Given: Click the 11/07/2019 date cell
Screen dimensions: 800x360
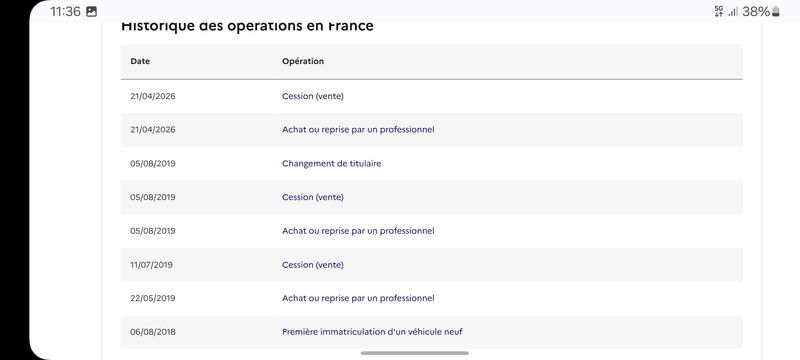Looking at the screenshot, I should pyautogui.click(x=152, y=265).
